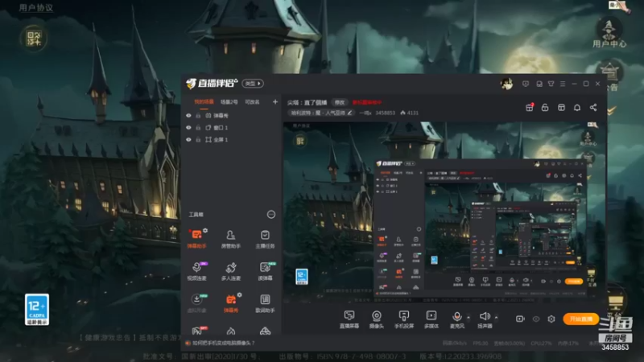Open the 虚拟形象 download tool
The height and width of the screenshot is (362, 644).
(x=196, y=303)
